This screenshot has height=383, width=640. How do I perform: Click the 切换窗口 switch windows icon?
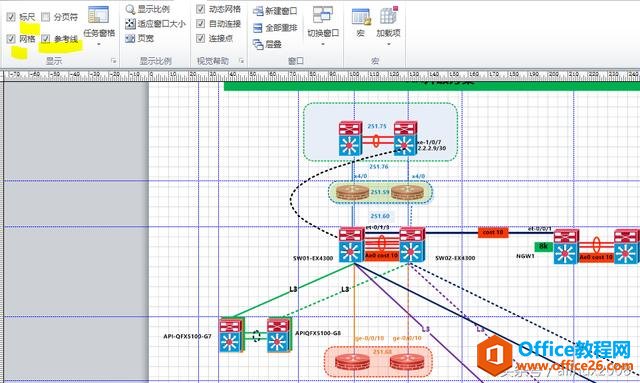tap(323, 15)
